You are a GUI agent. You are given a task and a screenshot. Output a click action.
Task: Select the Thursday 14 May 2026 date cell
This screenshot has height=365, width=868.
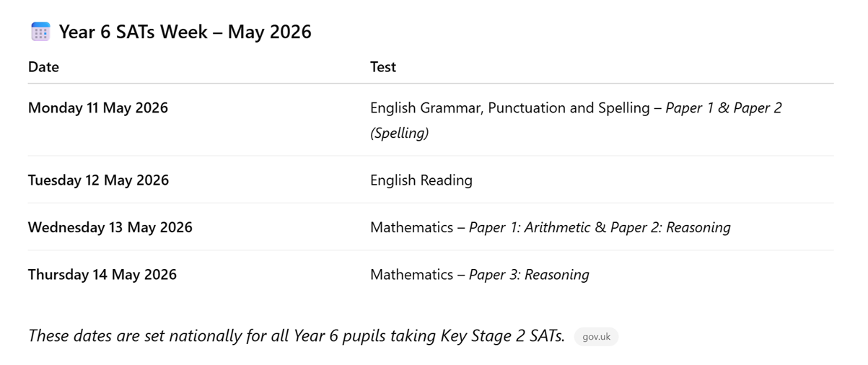pyautogui.click(x=102, y=275)
